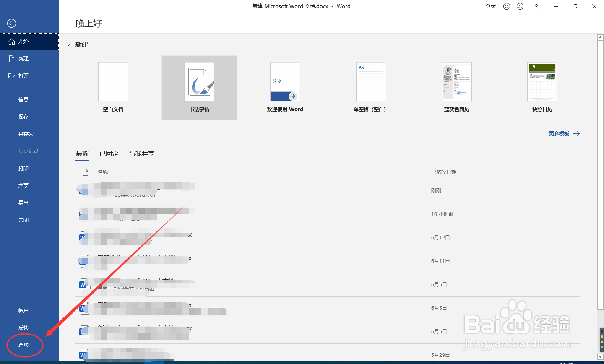
Task: Send a frown feedback face icon
Action: pos(520,6)
